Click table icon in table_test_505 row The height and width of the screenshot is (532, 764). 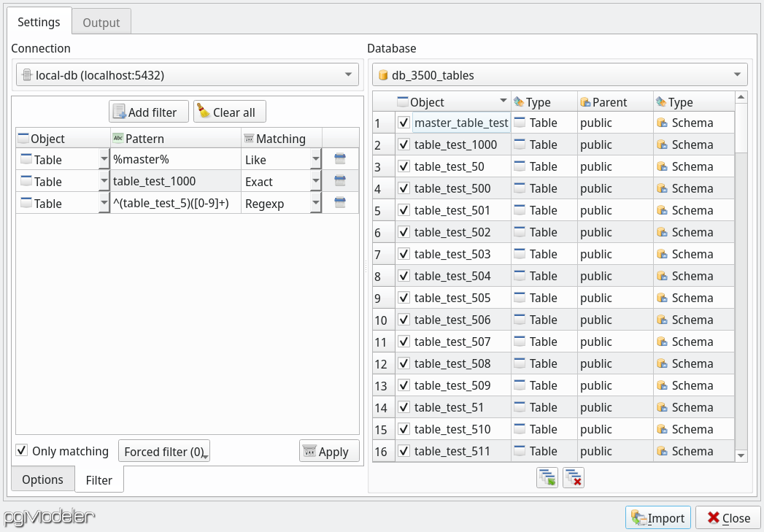click(x=520, y=298)
